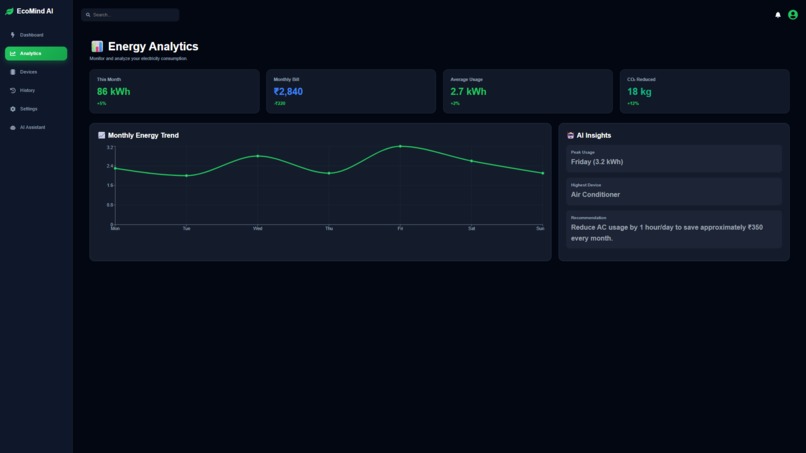The image size is (806, 453).
Task: Click the Tue data point on chart
Action: pyautogui.click(x=187, y=176)
